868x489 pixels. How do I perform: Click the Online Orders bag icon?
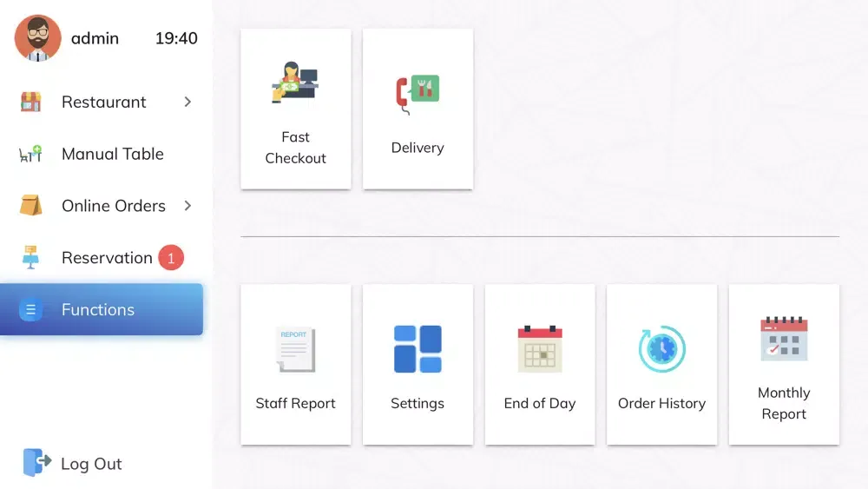click(31, 206)
